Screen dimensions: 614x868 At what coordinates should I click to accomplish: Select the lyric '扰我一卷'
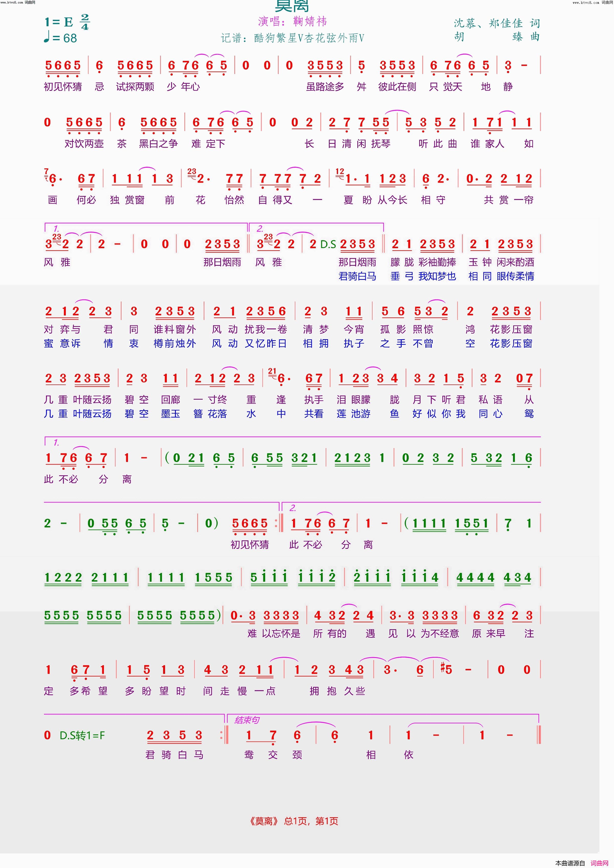[x=266, y=330]
